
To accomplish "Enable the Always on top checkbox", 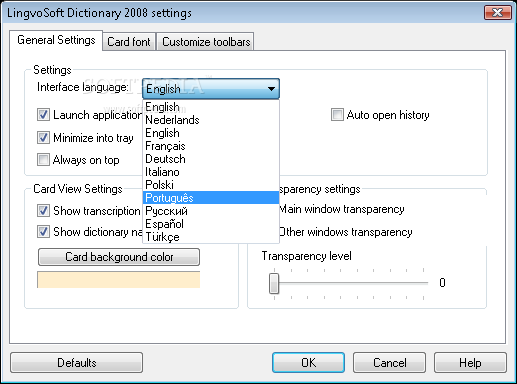I will pos(43,160).
